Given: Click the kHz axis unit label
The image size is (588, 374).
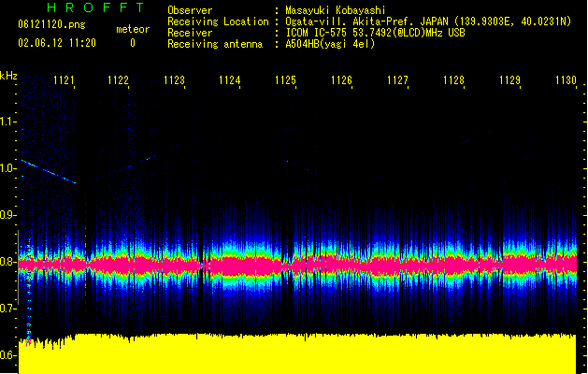Looking at the screenshot, I should pyautogui.click(x=8, y=76).
